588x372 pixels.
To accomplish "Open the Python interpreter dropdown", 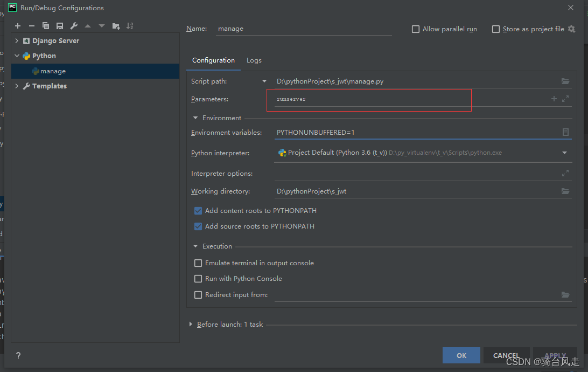I will (x=564, y=153).
